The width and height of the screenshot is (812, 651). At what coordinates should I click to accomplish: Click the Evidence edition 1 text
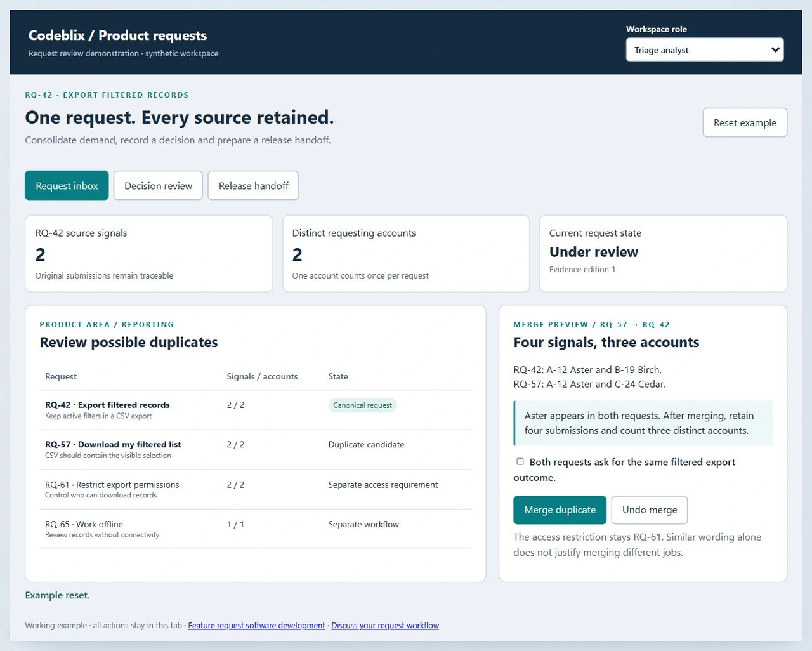pyautogui.click(x=582, y=270)
